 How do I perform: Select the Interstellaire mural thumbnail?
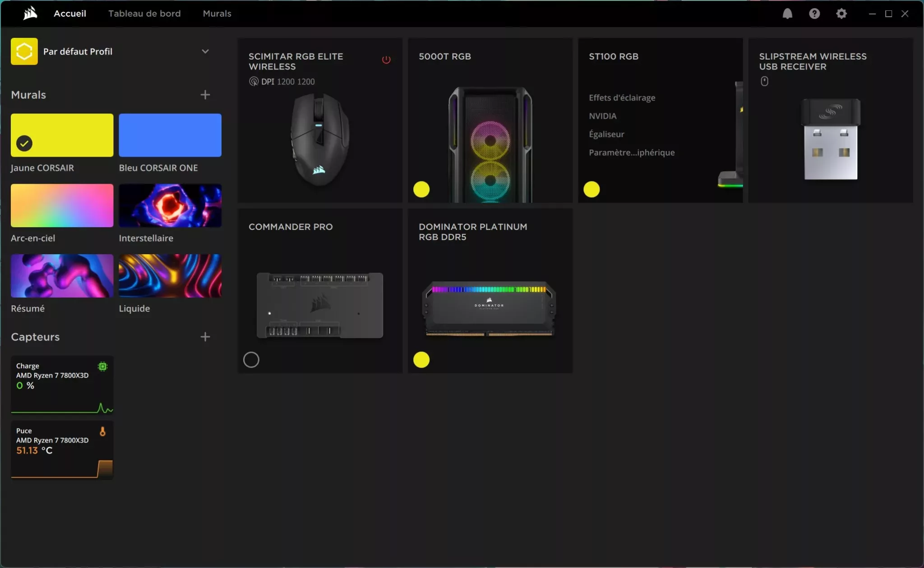(170, 205)
